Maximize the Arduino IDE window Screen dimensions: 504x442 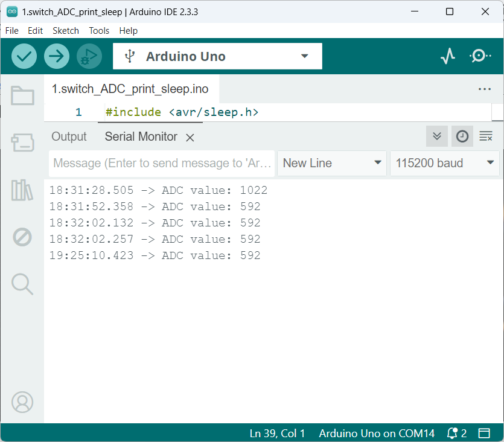450,11
